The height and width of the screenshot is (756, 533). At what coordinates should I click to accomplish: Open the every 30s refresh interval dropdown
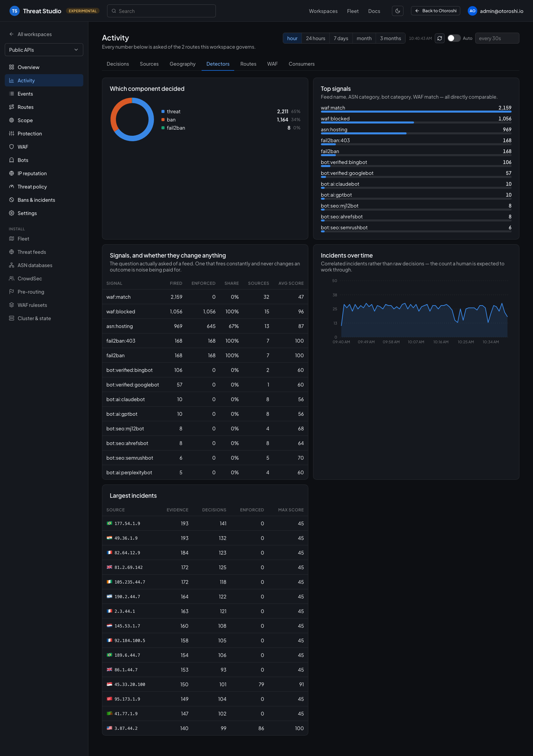coord(497,38)
